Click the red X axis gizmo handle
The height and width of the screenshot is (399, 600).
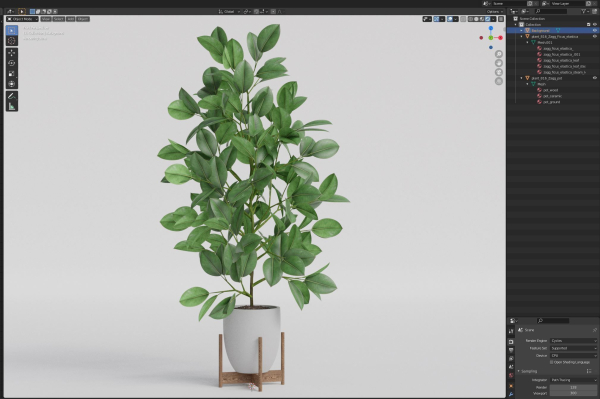(x=500, y=38)
